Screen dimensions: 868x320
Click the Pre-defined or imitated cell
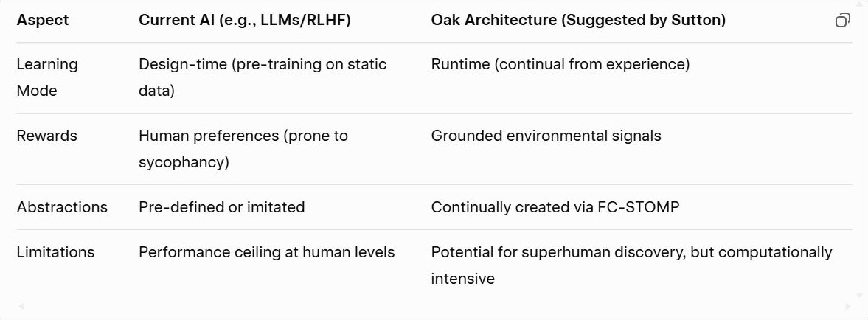[221, 207]
